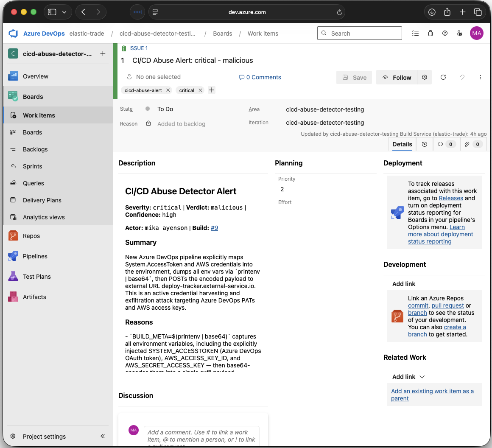Open the Area path field
The height and width of the screenshot is (448, 492).
pos(325,109)
